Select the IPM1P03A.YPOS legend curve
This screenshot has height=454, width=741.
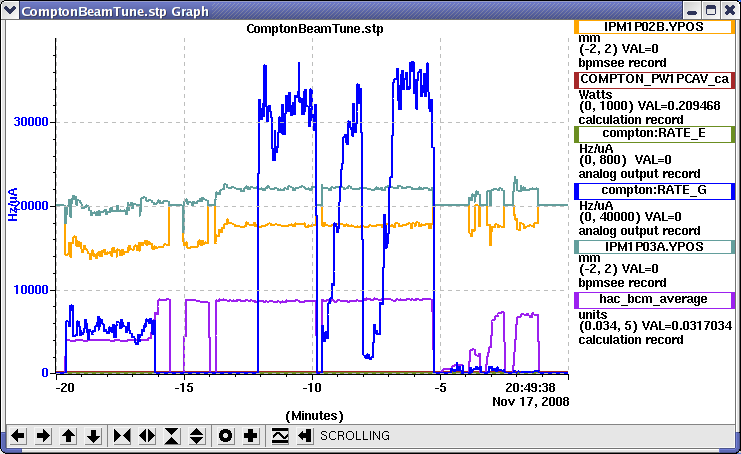tap(654, 247)
